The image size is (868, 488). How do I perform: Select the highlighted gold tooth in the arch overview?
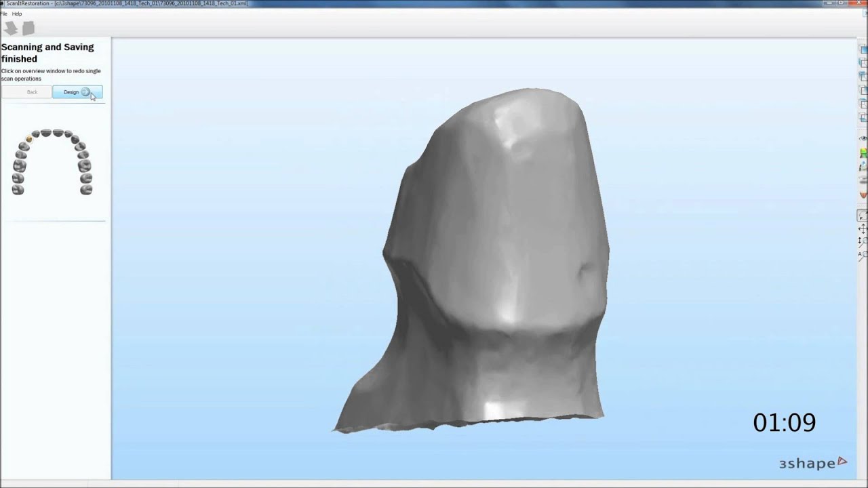coord(29,139)
